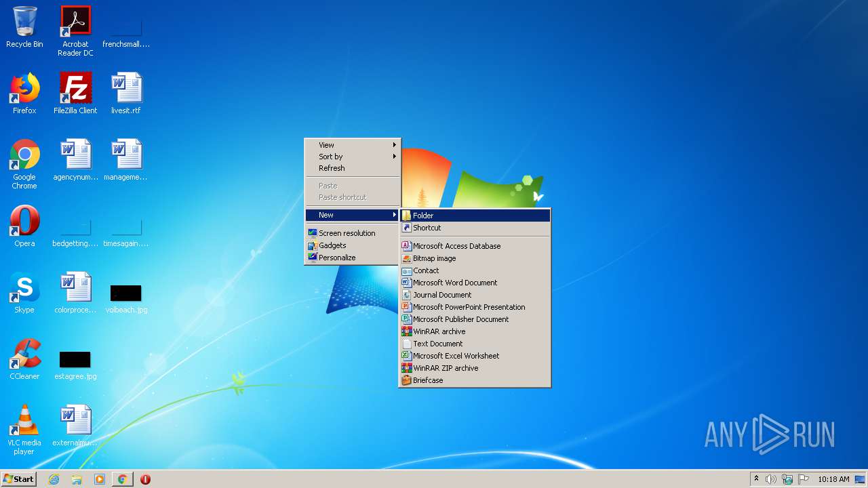Choose Personalize in the context menu
The height and width of the screenshot is (488, 868).
pyautogui.click(x=353, y=258)
